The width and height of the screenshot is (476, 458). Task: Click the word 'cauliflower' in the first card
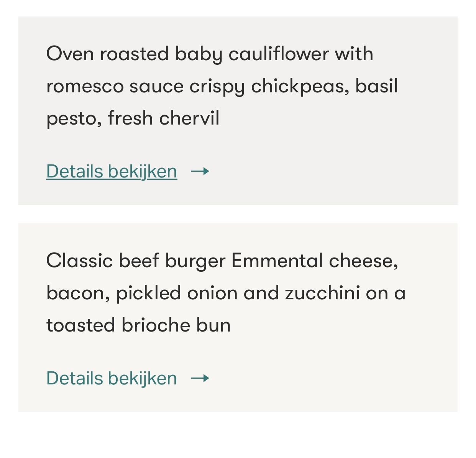click(279, 54)
